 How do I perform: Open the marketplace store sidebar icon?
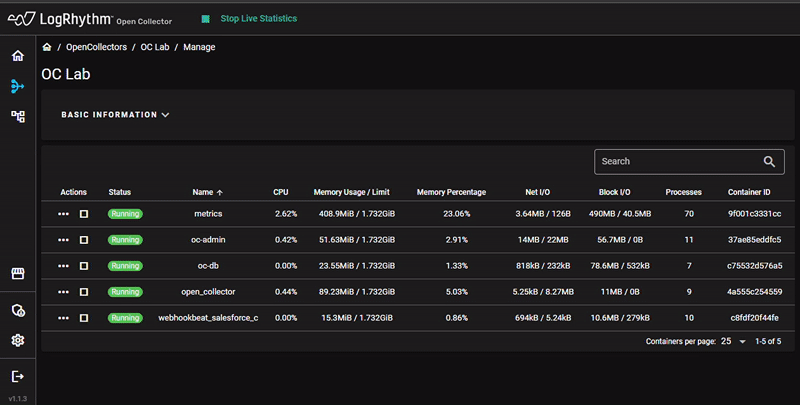(x=17, y=274)
